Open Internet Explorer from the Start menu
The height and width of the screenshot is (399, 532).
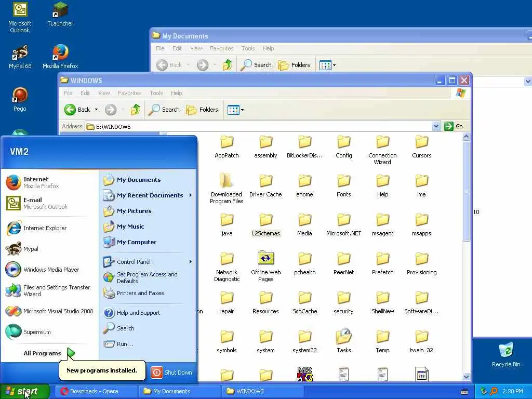tap(50, 228)
